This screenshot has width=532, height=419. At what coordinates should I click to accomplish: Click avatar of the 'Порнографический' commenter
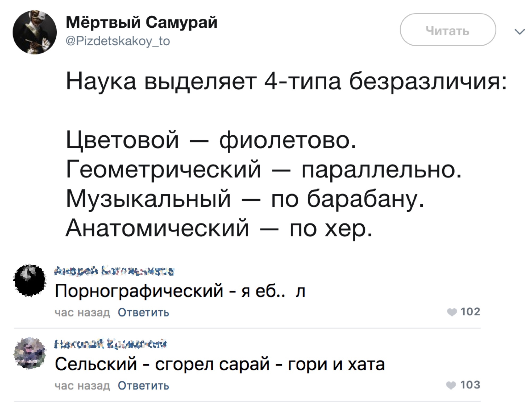30,280
